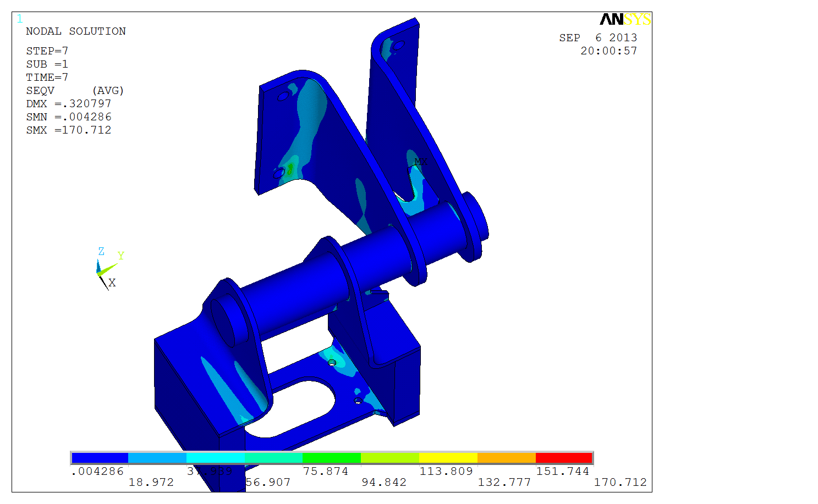Viewport: 818px width, 504px height.
Task: Click the legend maximum value 170.712
Action: click(621, 483)
